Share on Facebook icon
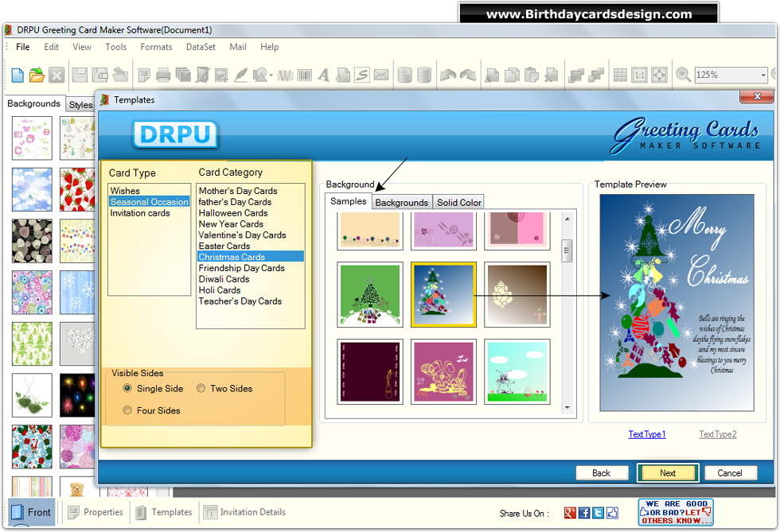 tap(584, 513)
